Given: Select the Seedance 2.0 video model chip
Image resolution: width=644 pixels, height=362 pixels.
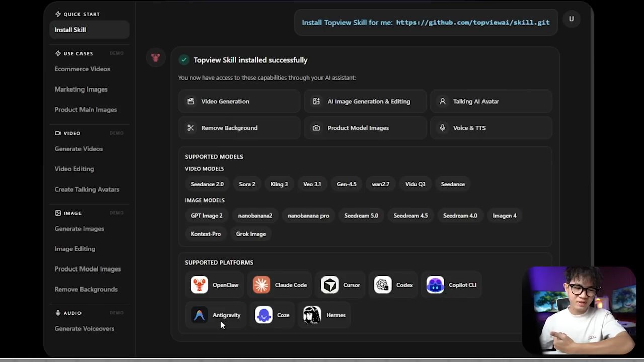Looking at the screenshot, I should (207, 184).
